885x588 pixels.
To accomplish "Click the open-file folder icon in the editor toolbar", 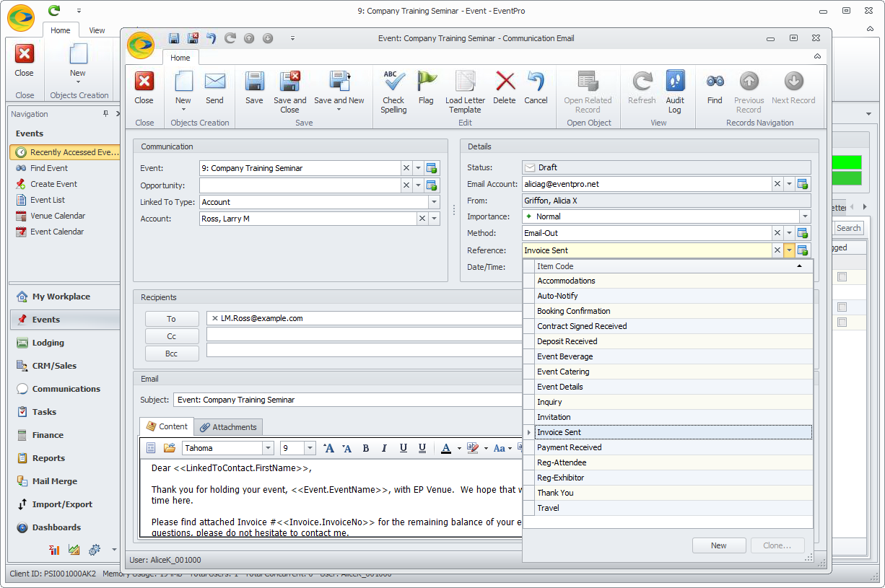I will point(170,448).
